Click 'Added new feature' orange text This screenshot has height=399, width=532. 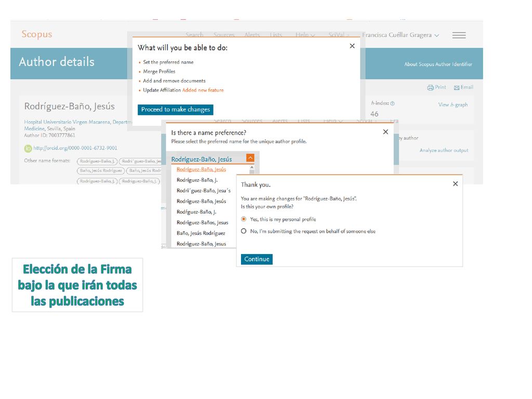click(x=203, y=90)
